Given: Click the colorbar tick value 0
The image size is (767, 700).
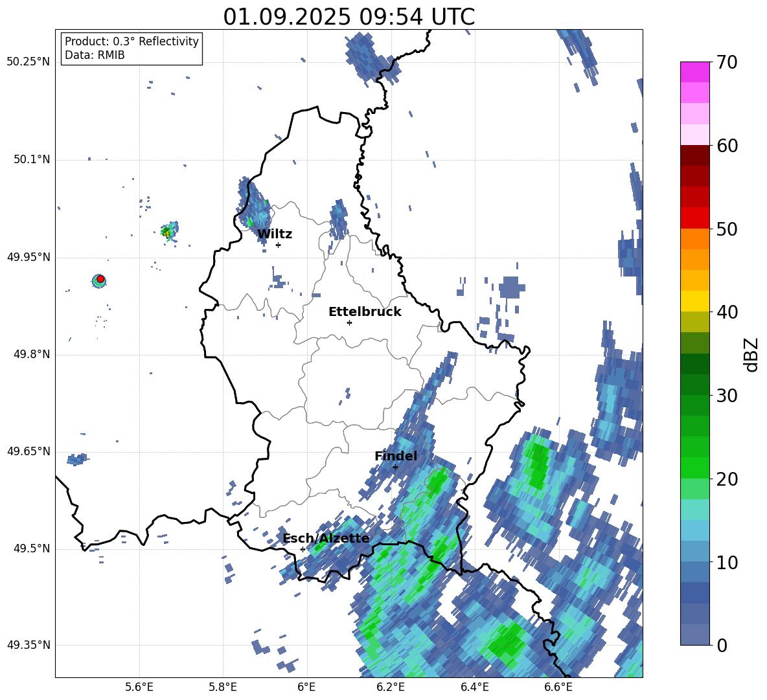Looking at the screenshot, I should click(722, 645).
